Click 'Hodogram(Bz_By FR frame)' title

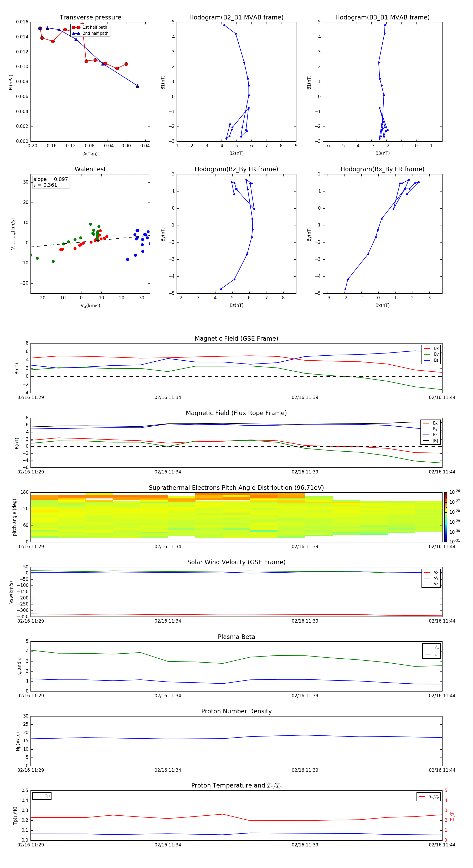236,169
